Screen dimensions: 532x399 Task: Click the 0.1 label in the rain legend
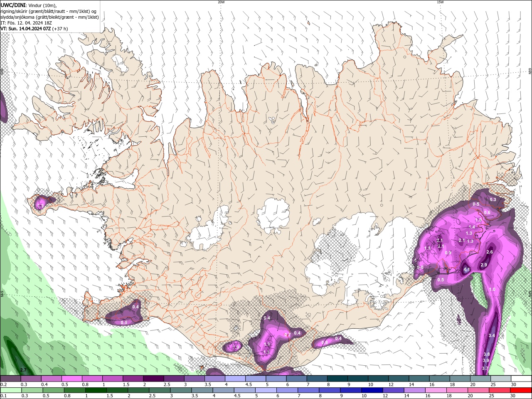3,396
